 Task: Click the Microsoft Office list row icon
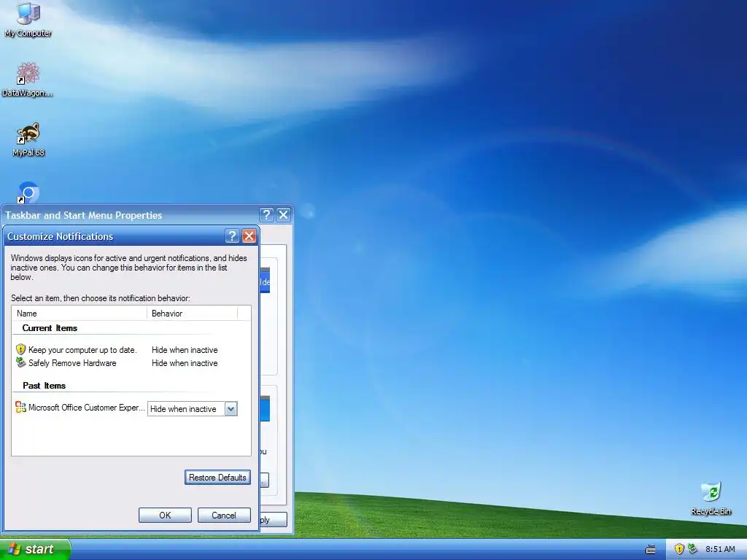coord(20,407)
